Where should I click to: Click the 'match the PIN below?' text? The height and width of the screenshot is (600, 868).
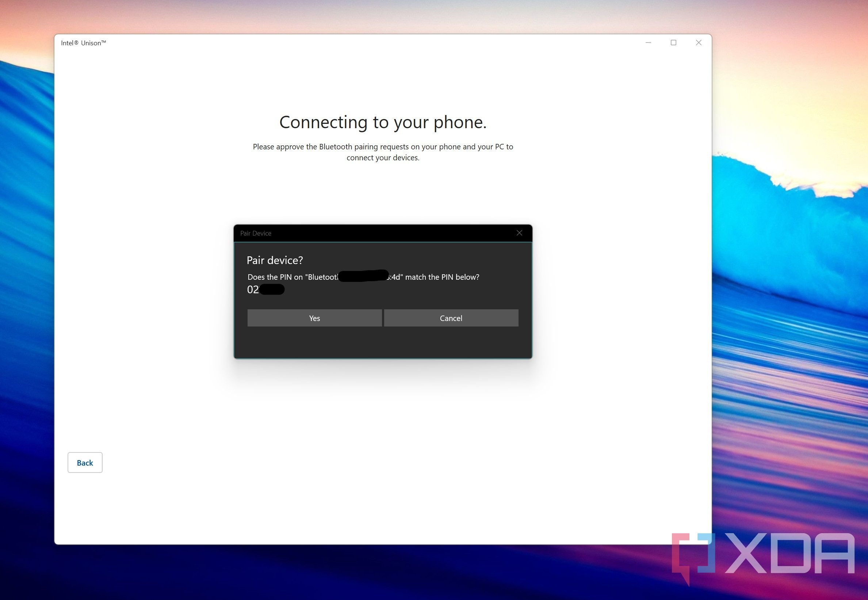[443, 277]
